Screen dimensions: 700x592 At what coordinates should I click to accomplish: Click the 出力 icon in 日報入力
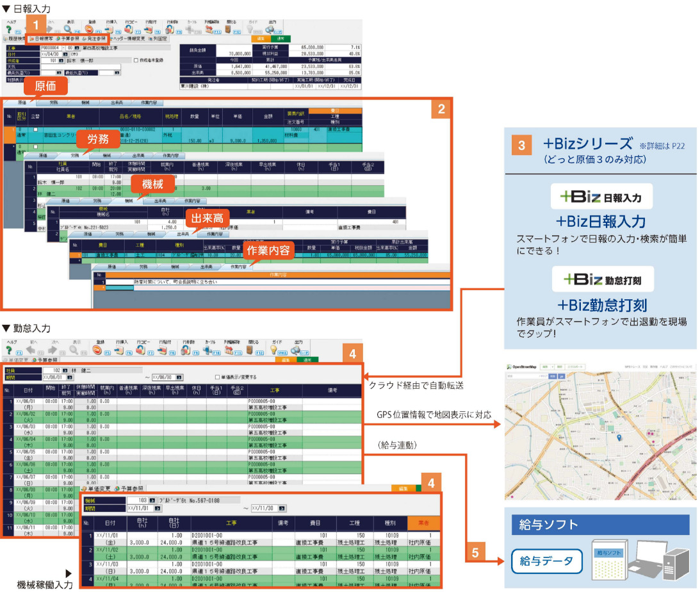[270, 29]
